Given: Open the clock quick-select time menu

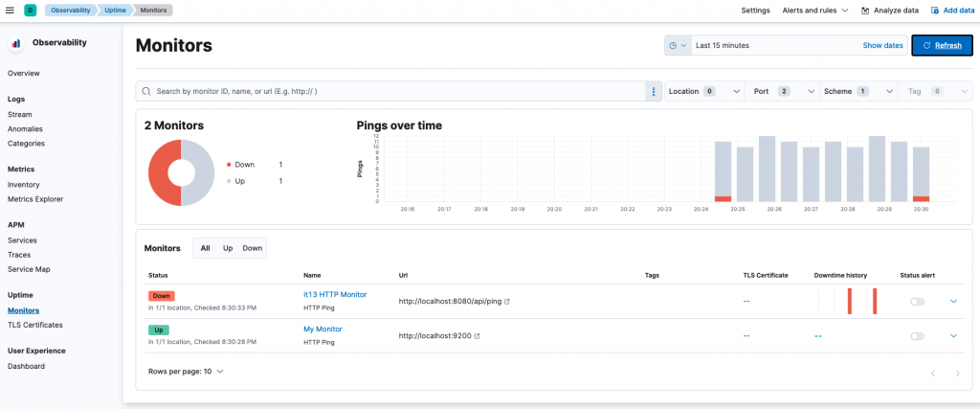Looking at the screenshot, I should [x=678, y=46].
